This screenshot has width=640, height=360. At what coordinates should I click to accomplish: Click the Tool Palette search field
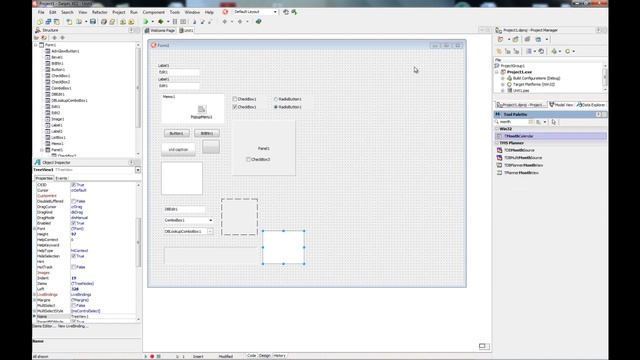pyautogui.click(x=513, y=122)
